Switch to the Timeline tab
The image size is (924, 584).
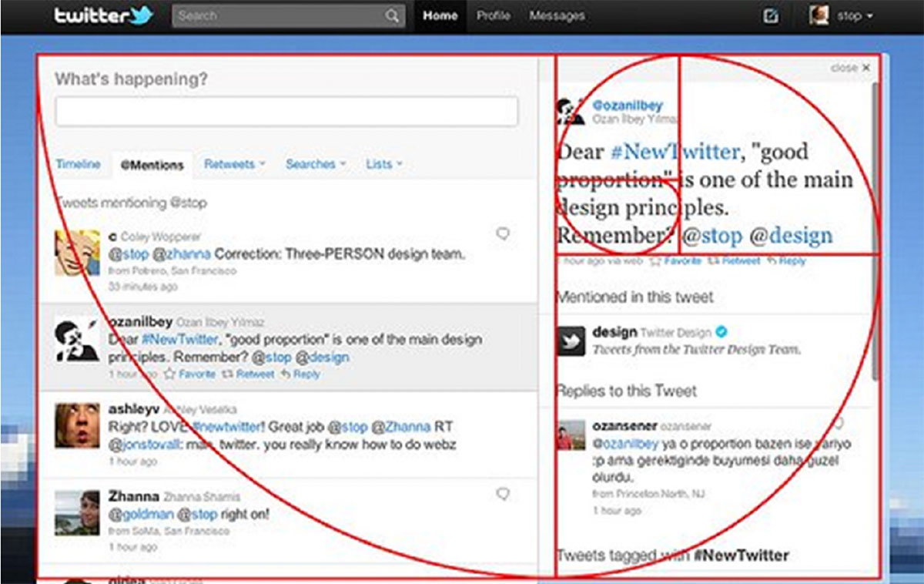click(78, 164)
